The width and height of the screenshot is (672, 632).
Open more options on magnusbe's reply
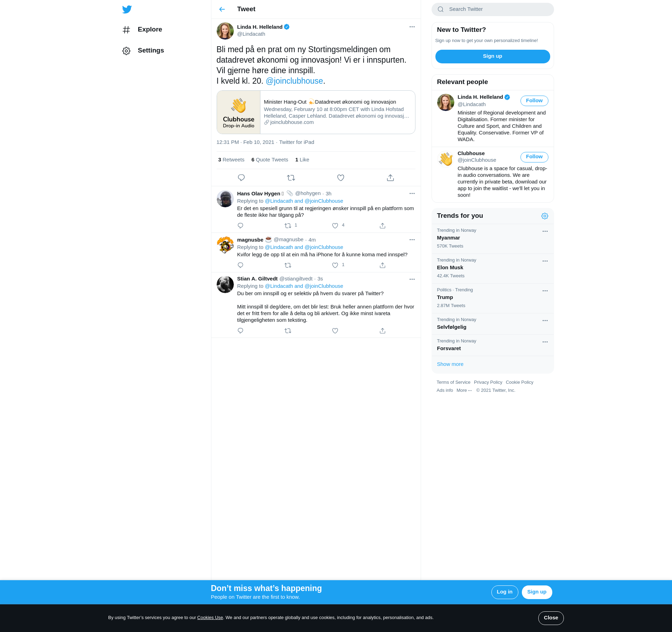coord(412,239)
